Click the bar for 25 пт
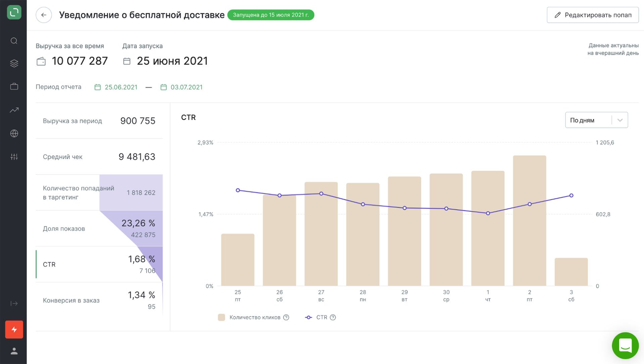This screenshot has height=364, width=644. [237, 260]
